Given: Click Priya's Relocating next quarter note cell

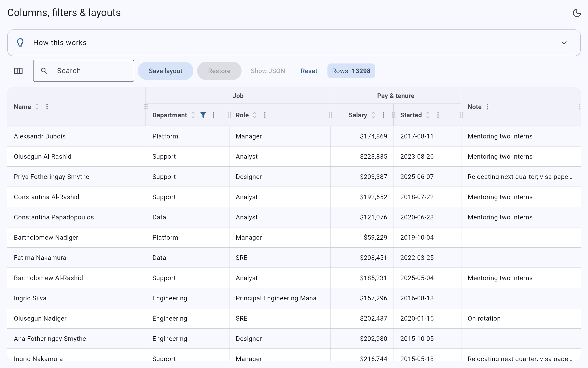Looking at the screenshot, I should click(521, 177).
